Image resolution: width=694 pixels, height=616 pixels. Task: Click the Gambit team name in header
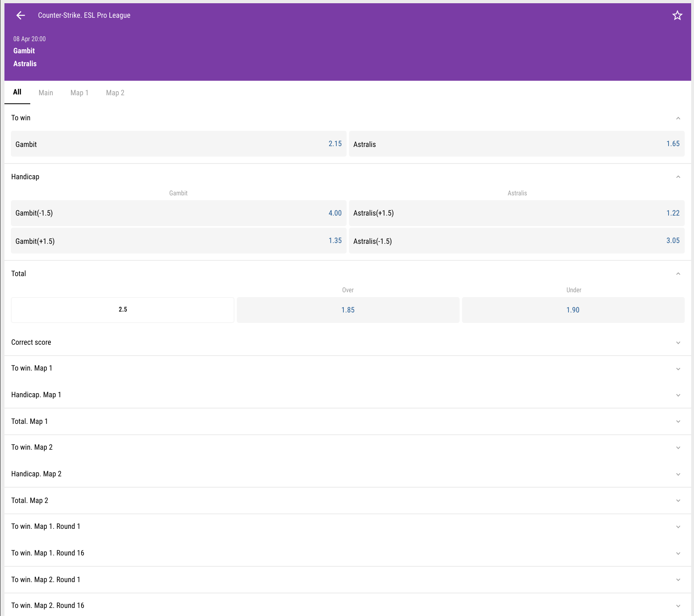click(24, 51)
